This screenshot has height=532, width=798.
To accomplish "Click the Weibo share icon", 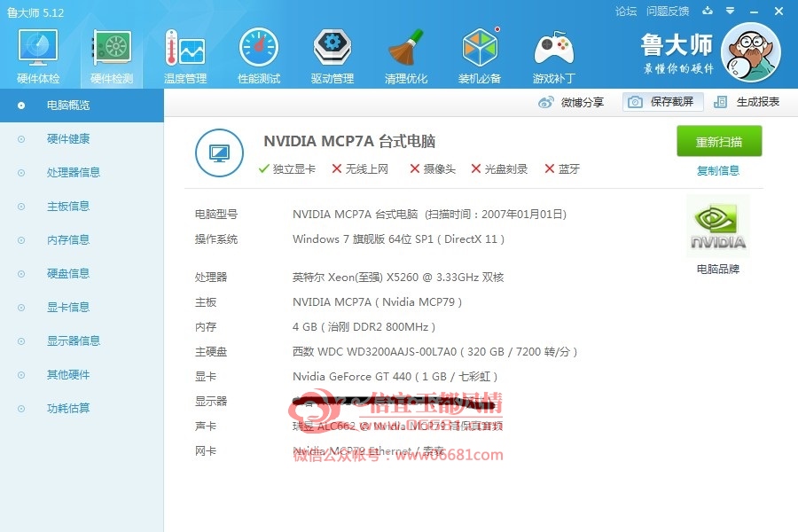I will [x=545, y=102].
